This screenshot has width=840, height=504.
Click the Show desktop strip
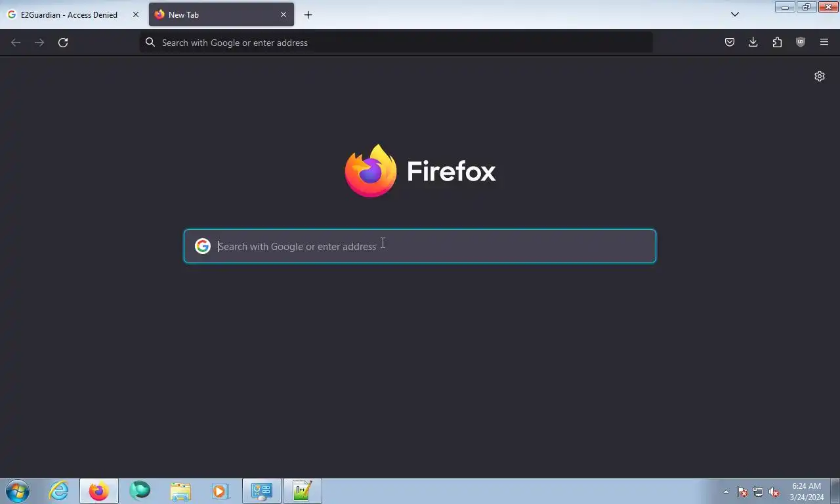click(835, 492)
